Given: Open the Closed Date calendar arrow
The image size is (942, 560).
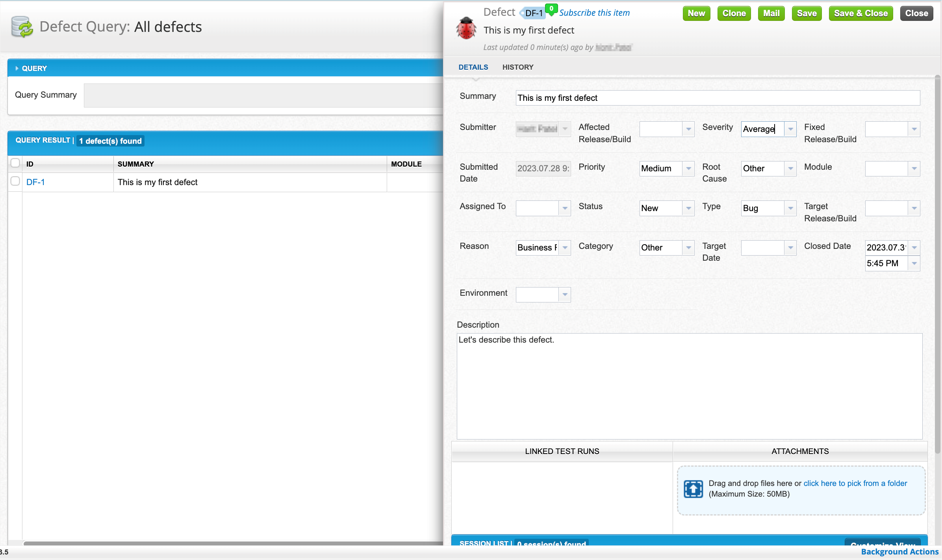Looking at the screenshot, I should pos(914,248).
